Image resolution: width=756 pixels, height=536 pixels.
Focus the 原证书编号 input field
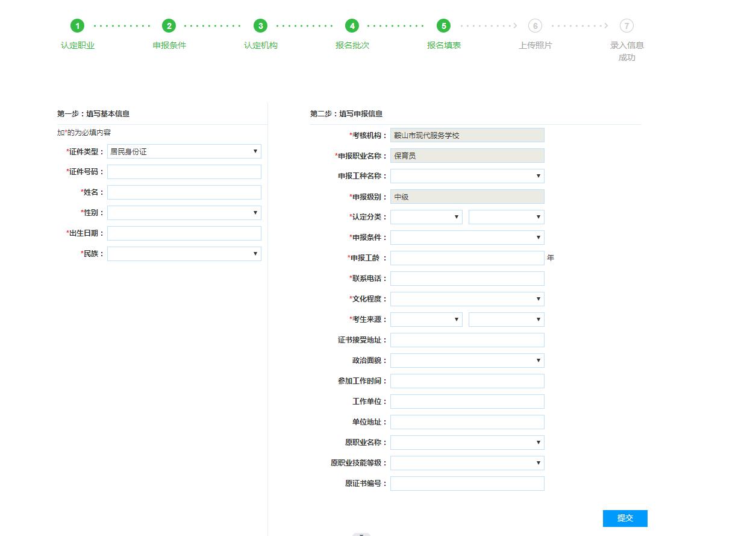(467, 484)
